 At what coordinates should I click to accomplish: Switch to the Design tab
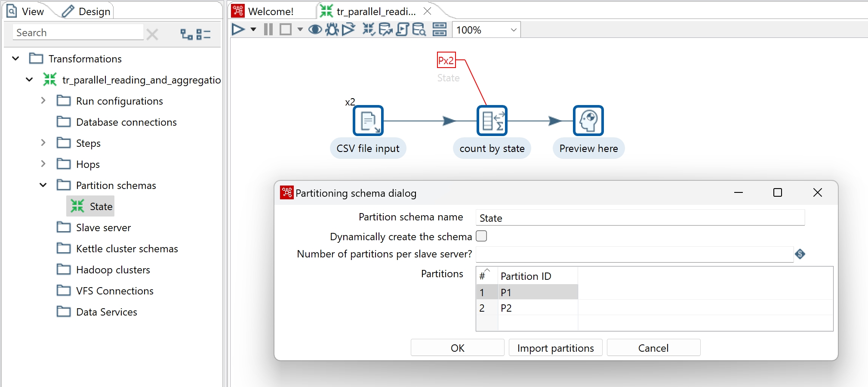(86, 12)
